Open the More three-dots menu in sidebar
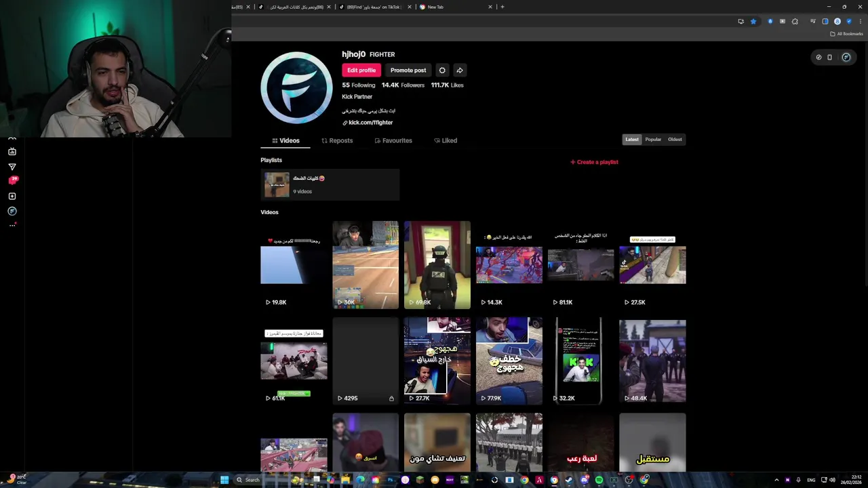Screen dimensions: 868x488 [12, 225]
